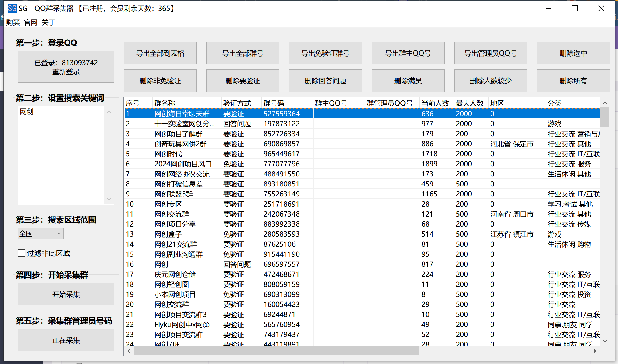
Task: Click 删除回答问题 to remove question-verified groups
Action: (325, 81)
